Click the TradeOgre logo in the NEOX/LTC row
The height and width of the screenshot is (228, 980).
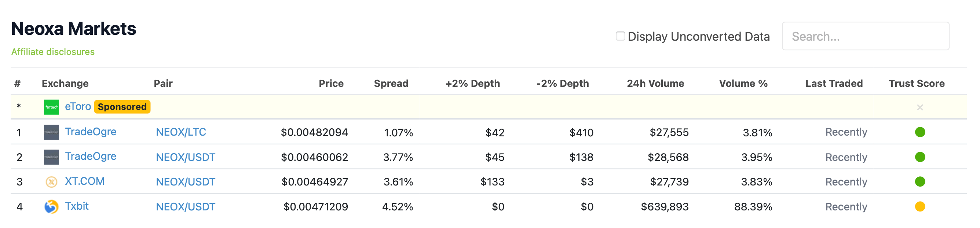51,132
